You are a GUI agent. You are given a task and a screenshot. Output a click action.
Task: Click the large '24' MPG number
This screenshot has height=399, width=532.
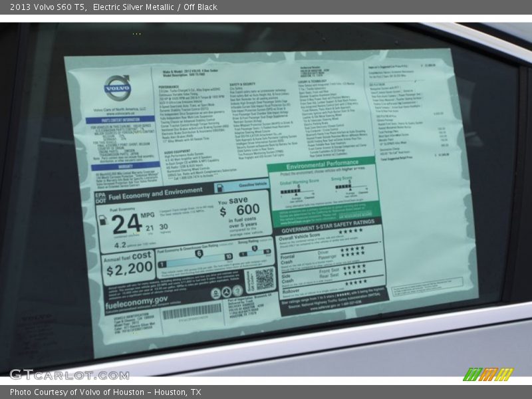(126, 224)
